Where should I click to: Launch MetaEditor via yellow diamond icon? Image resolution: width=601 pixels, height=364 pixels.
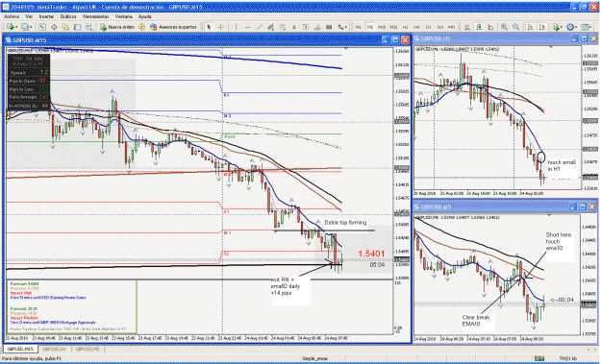(141, 27)
